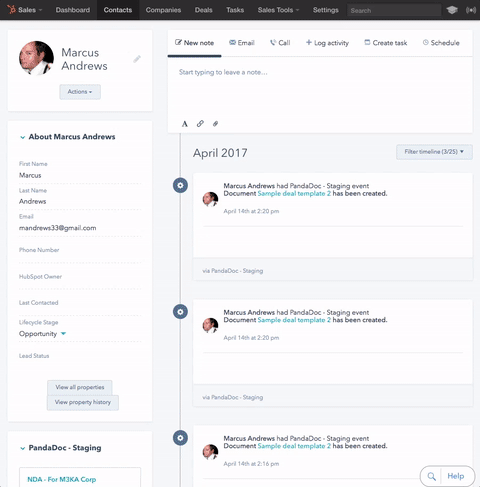
Task: Click the First Name value Marcus
Action: pyautogui.click(x=30, y=175)
